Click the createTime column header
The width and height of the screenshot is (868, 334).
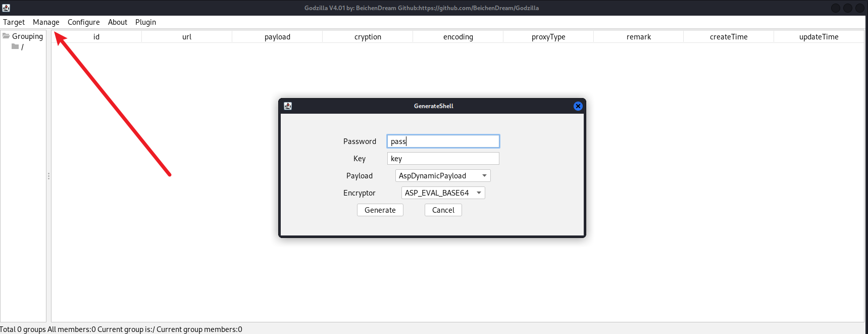pos(728,37)
